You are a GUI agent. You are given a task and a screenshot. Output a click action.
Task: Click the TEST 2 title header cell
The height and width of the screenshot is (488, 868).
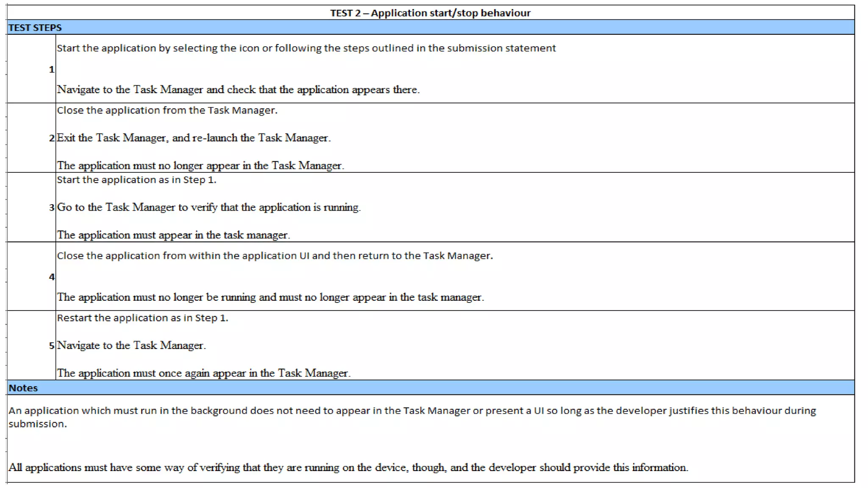(x=430, y=13)
